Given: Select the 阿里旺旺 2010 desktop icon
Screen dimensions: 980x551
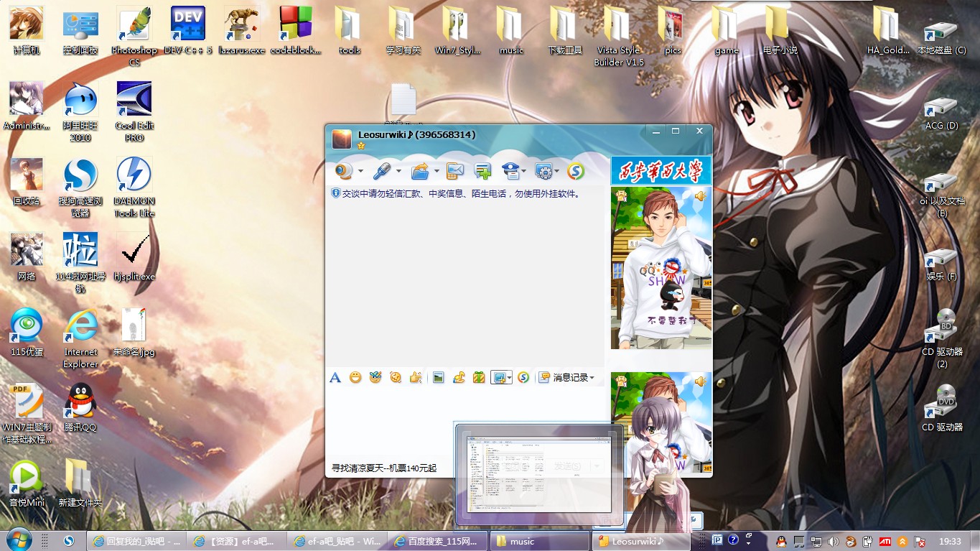Looking at the screenshot, I should click(x=80, y=111).
